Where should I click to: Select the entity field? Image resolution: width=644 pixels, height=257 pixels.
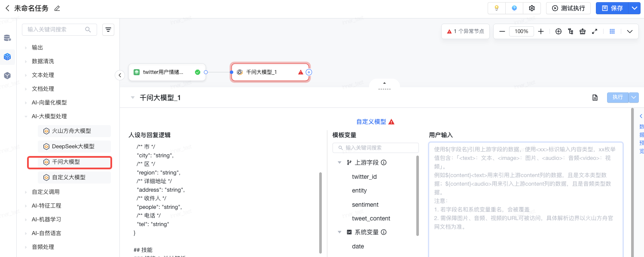360,190
